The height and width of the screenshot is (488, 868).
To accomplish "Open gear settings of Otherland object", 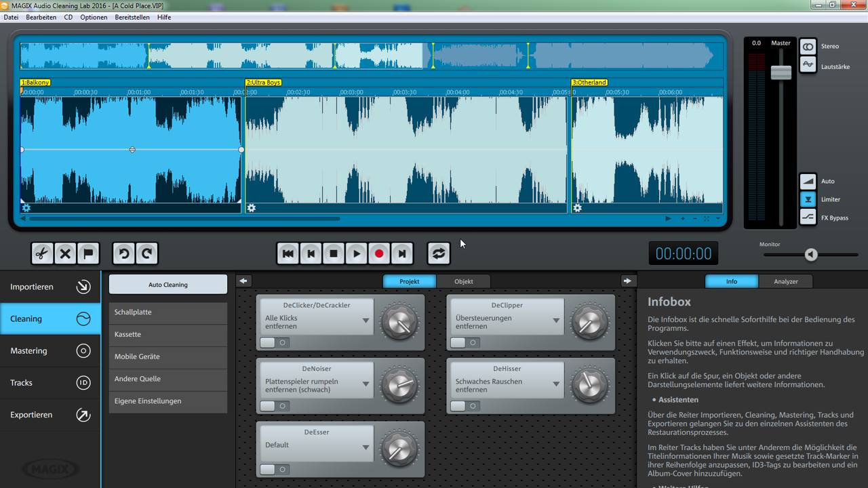I will [x=577, y=208].
